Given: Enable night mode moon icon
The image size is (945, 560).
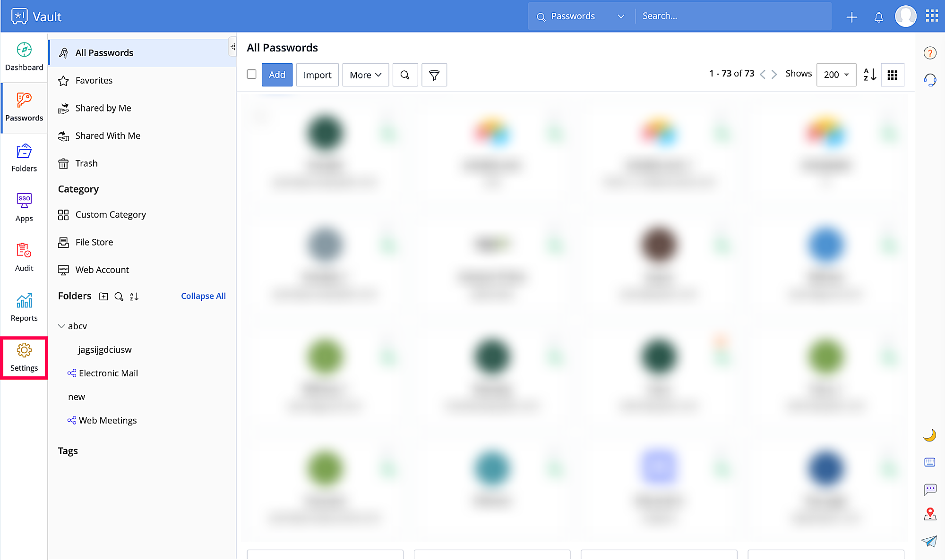Looking at the screenshot, I should (929, 435).
